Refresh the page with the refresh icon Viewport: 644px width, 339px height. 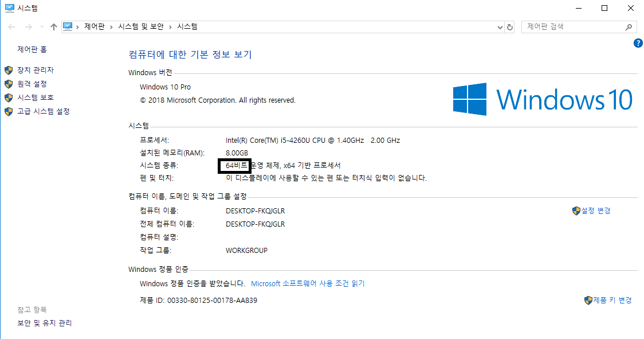(x=510, y=27)
